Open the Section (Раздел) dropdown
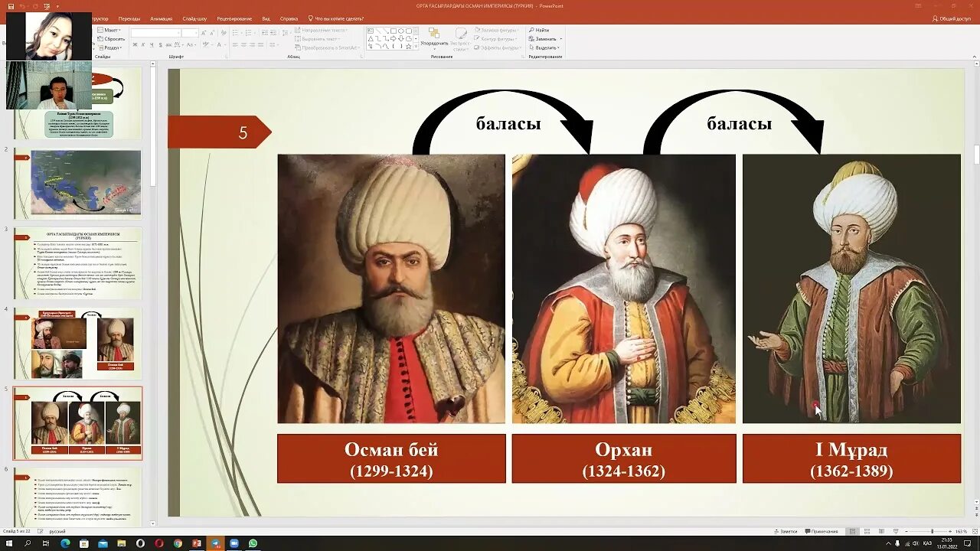Viewport: 980px width, 551px height. tap(111, 47)
